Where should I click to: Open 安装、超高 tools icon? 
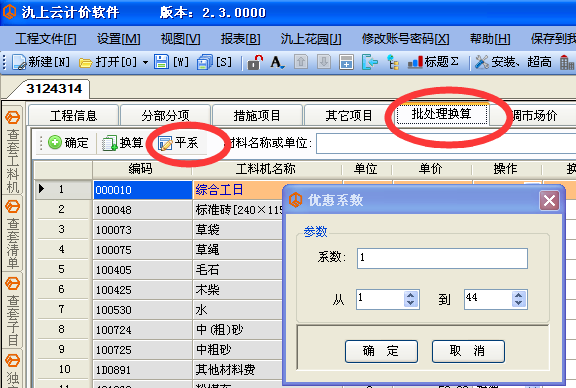pyautogui.click(x=513, y=62)
